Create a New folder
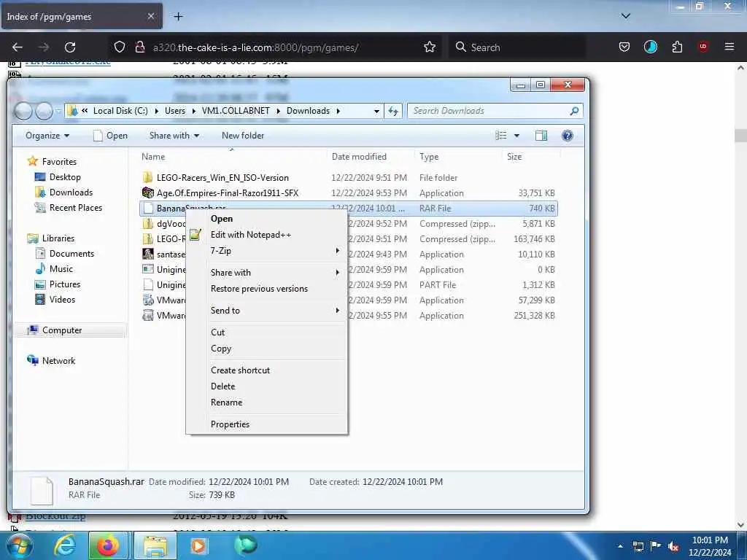The height and width of the screenshot is (560, 747). click(242, 136)
